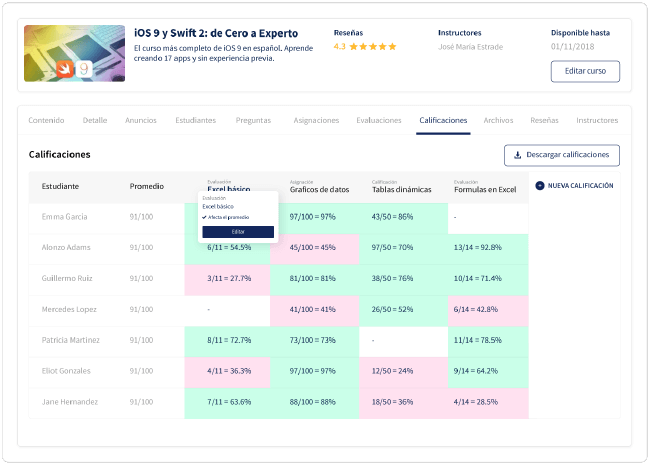The image size is (650, 464).
Task: Select student Guillermo Ruiz
Action: click(67, 278)
